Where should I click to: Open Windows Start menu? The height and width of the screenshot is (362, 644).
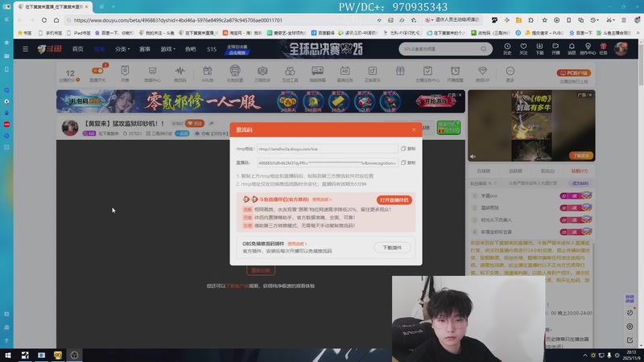pyautogui.click(x=8, y=355)
